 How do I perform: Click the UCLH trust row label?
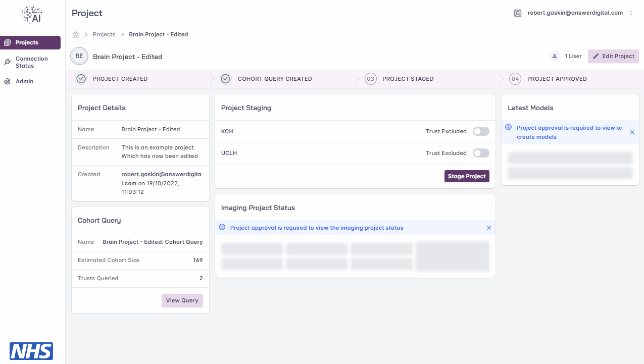pos(229,153)
